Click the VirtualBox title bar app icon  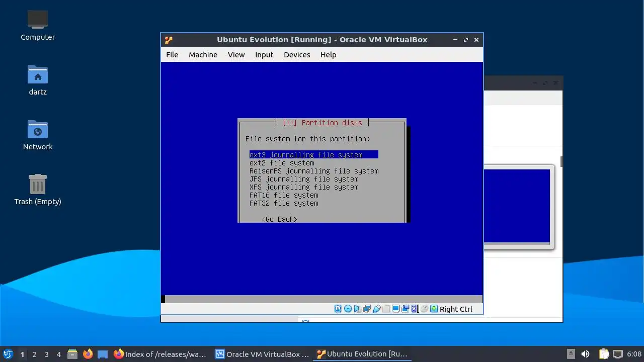tap(169, 40)
